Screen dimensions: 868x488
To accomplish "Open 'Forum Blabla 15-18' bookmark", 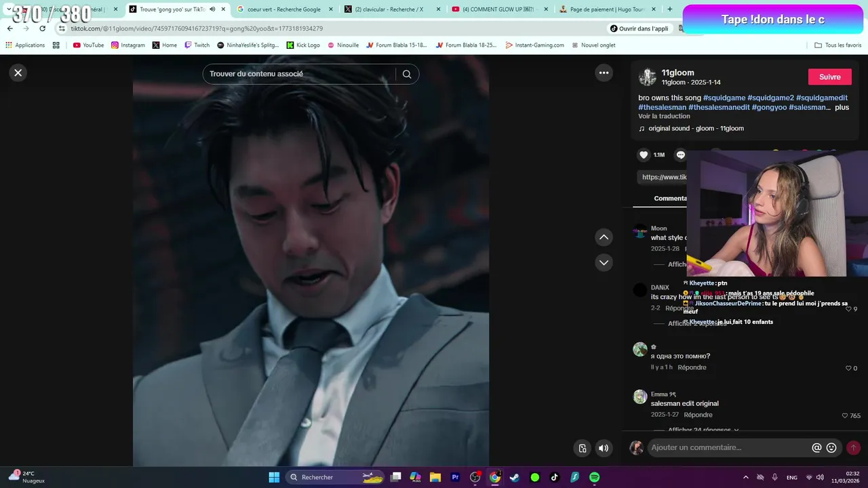I will tap(397, 45).
